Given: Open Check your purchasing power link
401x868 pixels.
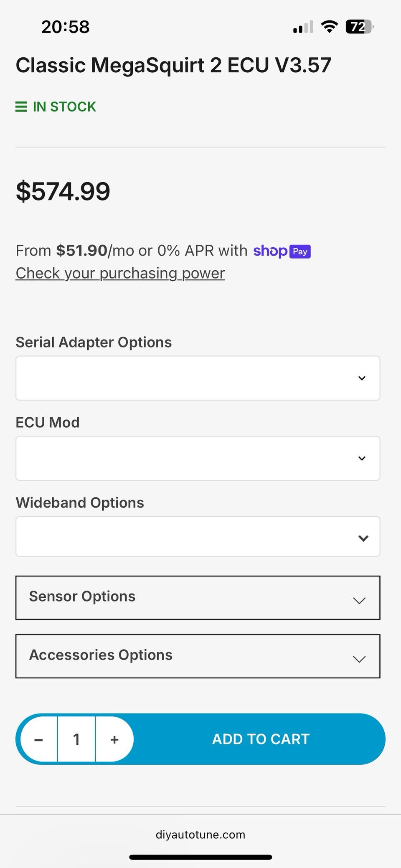Looking at the screenshot, I should pos(120,273).
